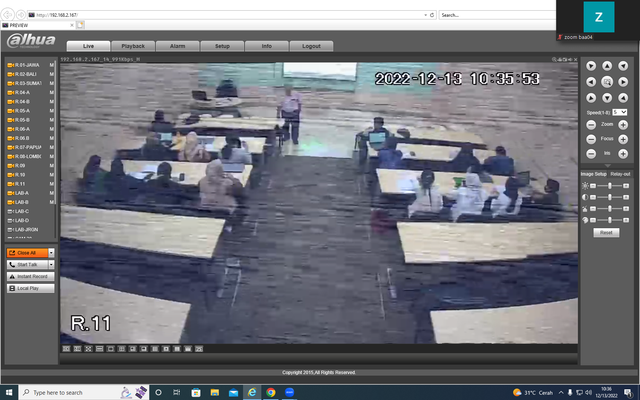The image size is (640, 400).
Task: Raise contrast using its plus button
Action: (x=626, y=197)
